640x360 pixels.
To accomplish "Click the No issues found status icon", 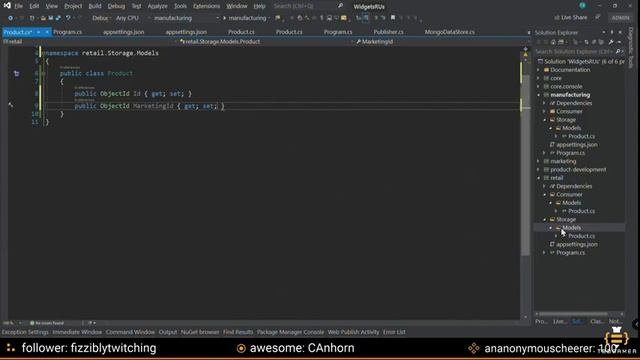I will click(x=32, y=323).
